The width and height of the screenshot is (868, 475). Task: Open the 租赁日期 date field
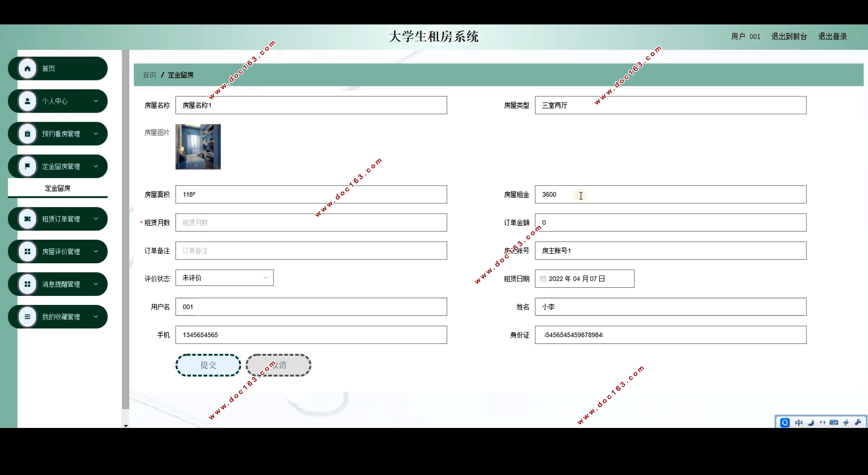point(585,279)
